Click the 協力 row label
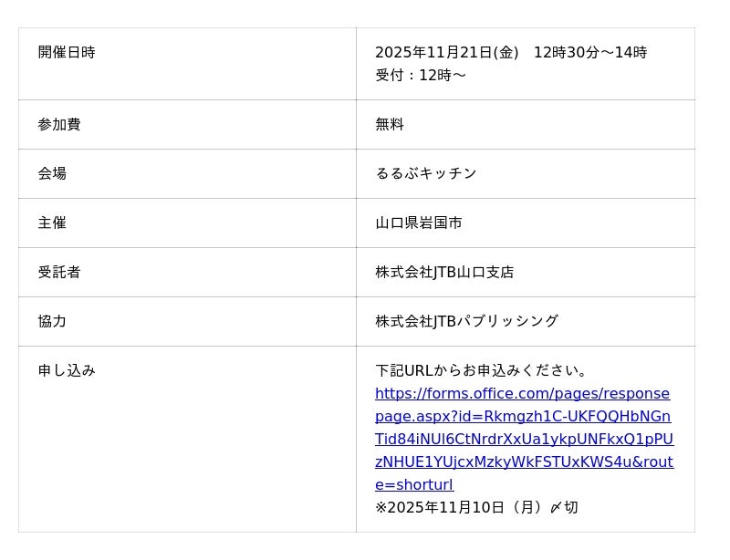Viewport: 730px width, 560px height. coord(52,321)
